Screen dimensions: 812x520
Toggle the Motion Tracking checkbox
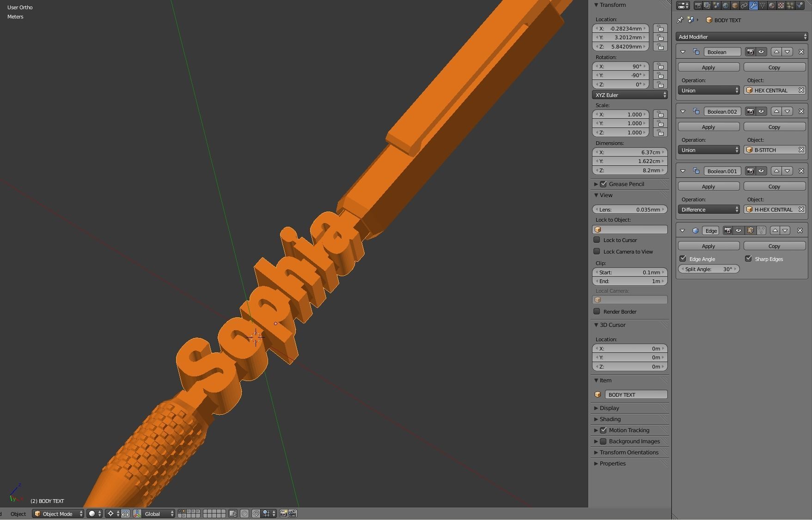(x=604, y=430)
